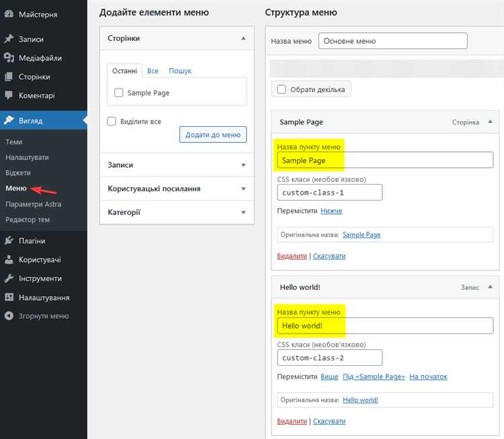504x439 pixels.
Task: Toggle the Обрати декілька checkbox
Action: [x=282, y=89]
